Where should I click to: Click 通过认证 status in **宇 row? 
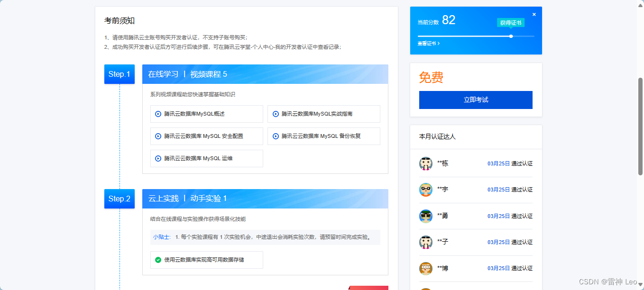[x=522, y=190]
